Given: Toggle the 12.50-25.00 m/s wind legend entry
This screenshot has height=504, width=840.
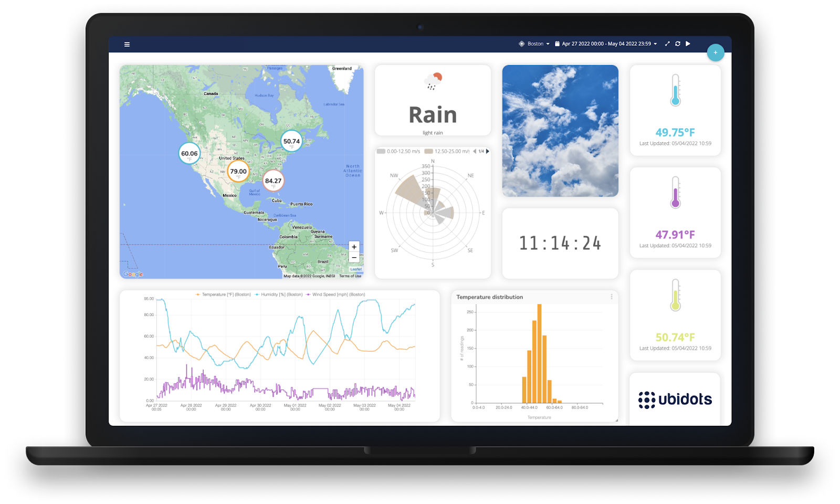Looking at the screenshot, I should (447, 151).
